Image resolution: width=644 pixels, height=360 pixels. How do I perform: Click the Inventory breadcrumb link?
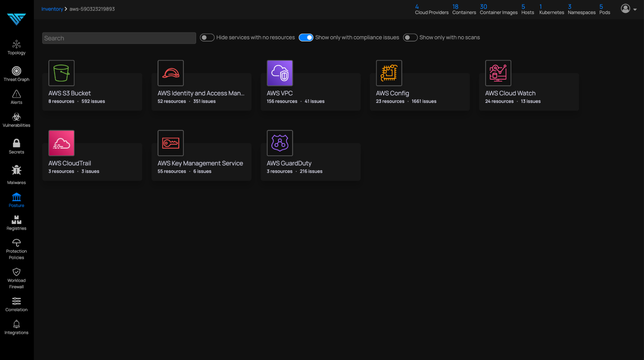(52, 9)
